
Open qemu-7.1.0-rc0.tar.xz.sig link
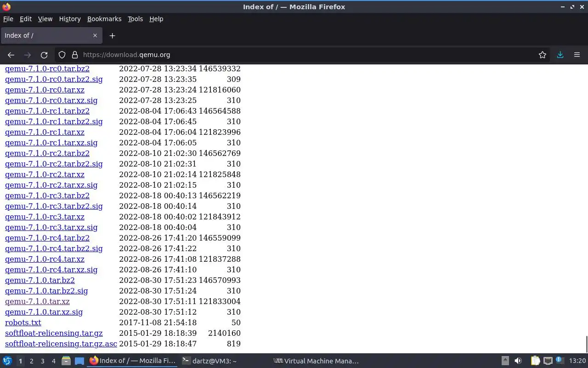(51, 100)
